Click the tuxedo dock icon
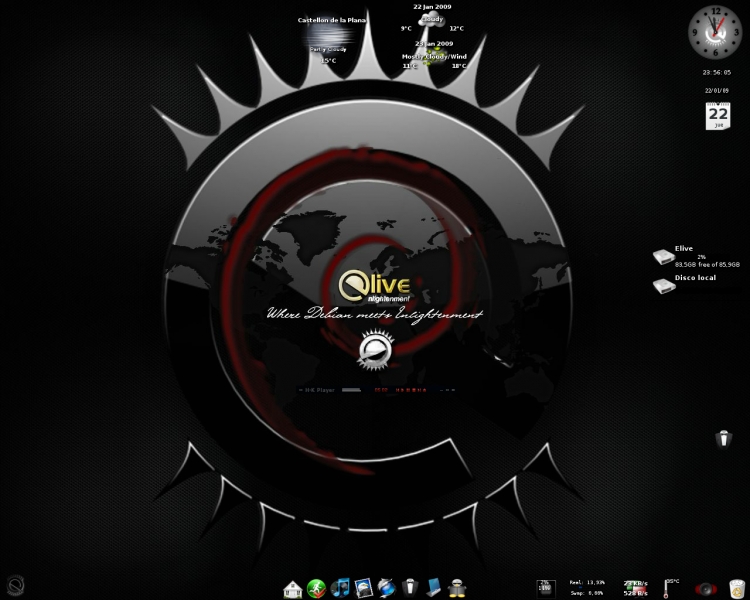 pos(410,587)
